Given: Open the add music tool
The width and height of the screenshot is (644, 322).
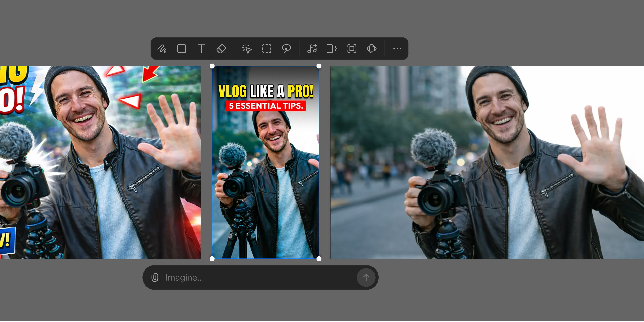Looking at the screenshot, I should coord(312,49).
